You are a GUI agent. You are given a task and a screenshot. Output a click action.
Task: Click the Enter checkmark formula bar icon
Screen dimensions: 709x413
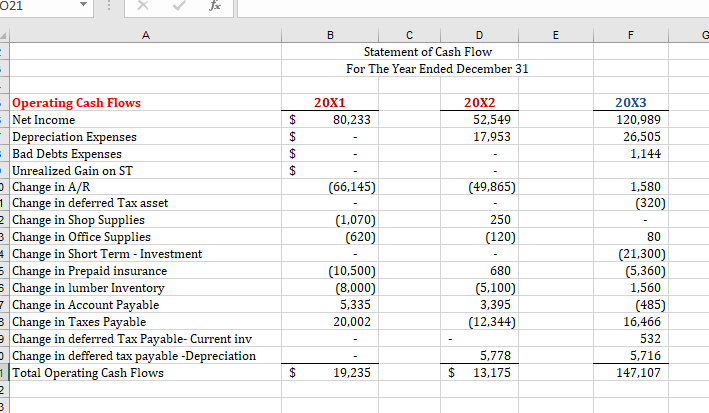coord(179,5)
